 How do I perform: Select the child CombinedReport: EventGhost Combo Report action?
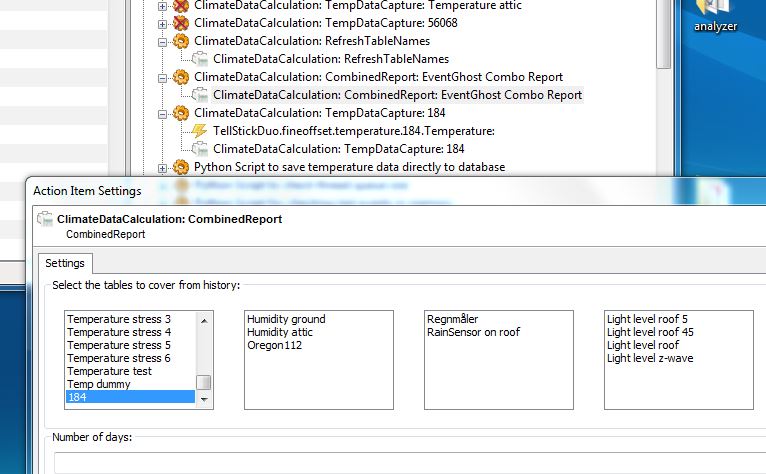(397, 95)
